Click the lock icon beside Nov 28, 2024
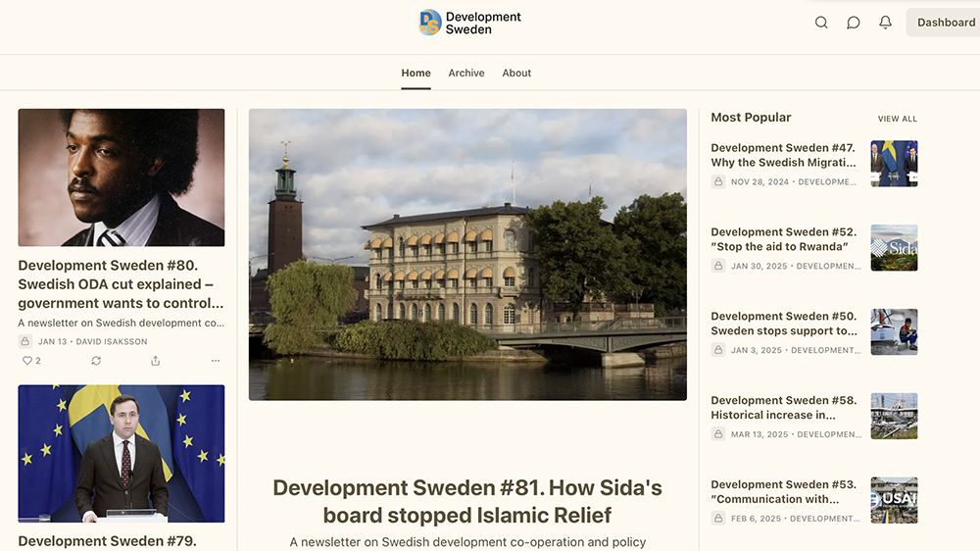This screenshot has width=980, height=551. pos(718,182)
